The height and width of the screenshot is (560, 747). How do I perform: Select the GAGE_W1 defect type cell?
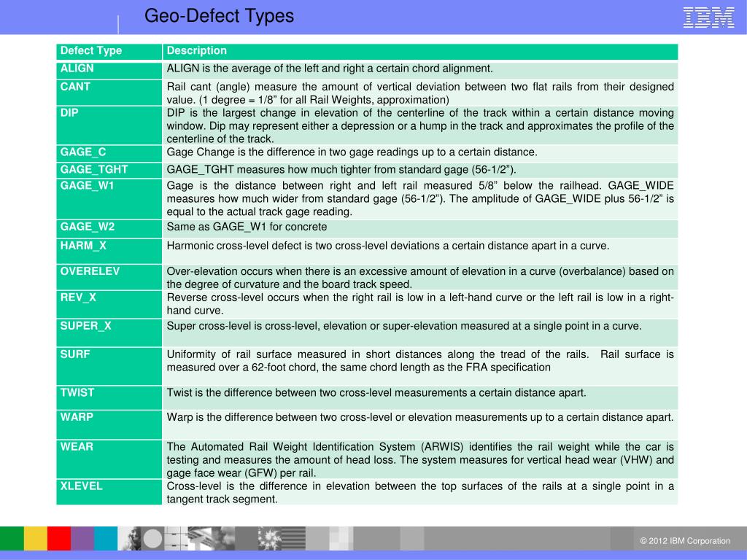tap(109, 198)
